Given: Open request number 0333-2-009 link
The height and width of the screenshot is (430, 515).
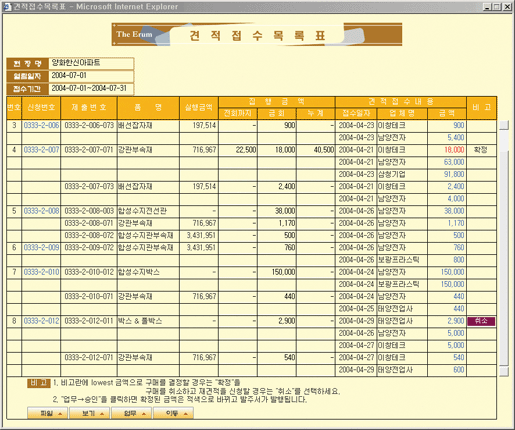Looking at the screenshot, I should (41, 248).
